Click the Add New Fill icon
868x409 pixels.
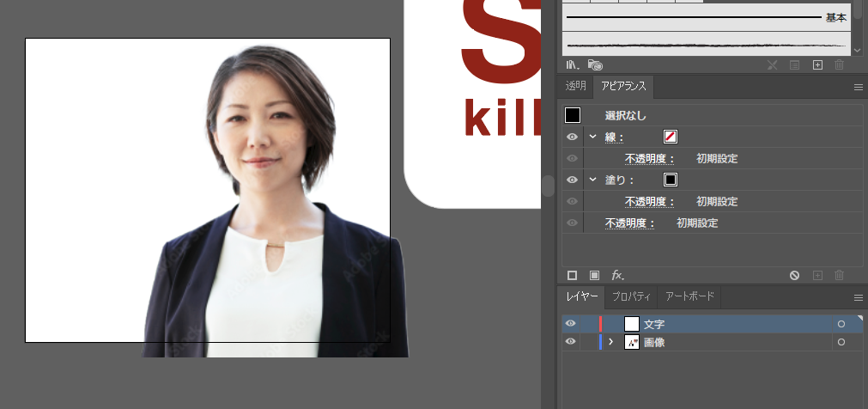click(594, 276)
